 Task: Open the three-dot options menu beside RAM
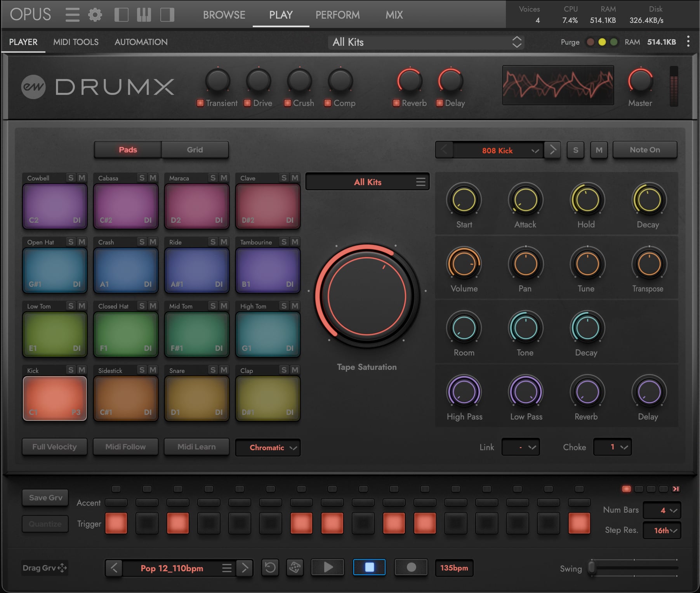688,42
